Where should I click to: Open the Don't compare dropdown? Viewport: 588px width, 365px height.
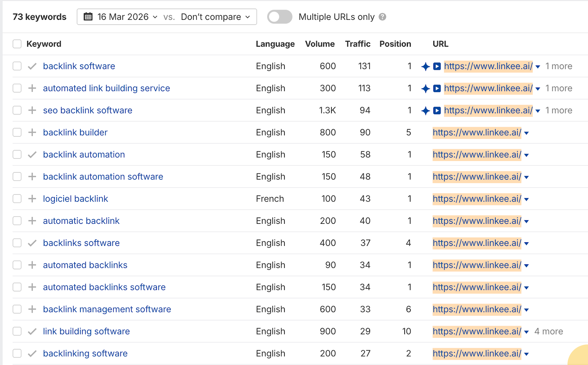215,17
